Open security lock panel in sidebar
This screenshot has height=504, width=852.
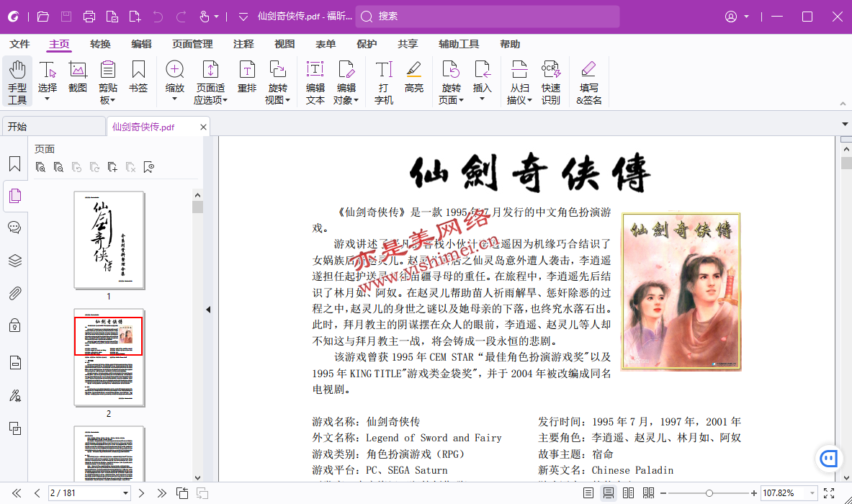14,325
